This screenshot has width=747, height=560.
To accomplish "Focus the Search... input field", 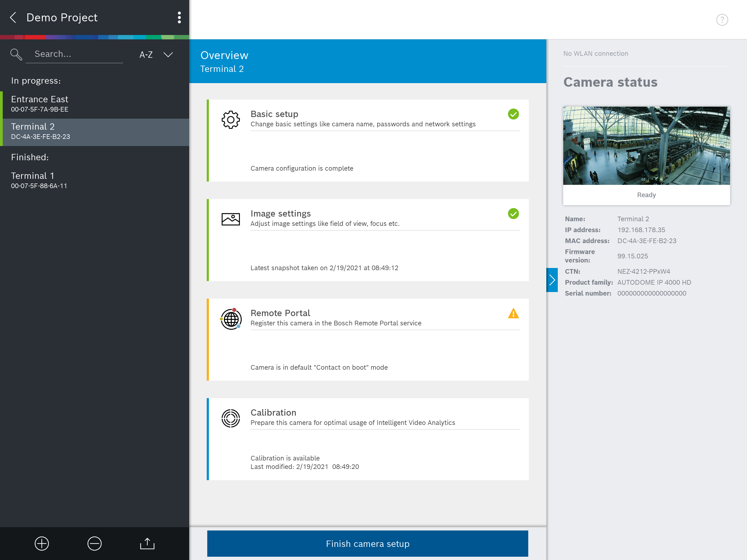I will pyautogui.click(x=74, y=54).
